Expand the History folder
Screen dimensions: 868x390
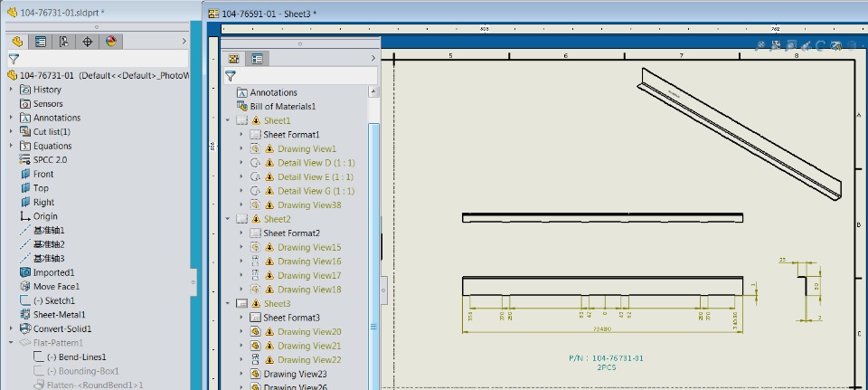[x=11, y=90]
